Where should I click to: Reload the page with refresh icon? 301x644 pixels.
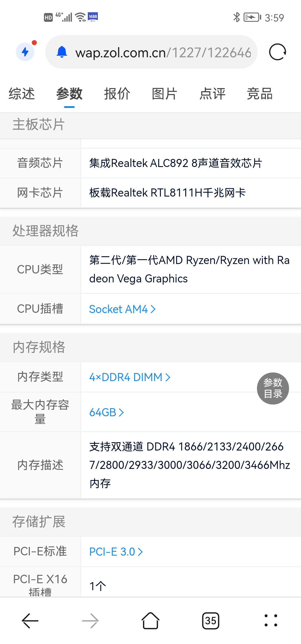(278, 52)
